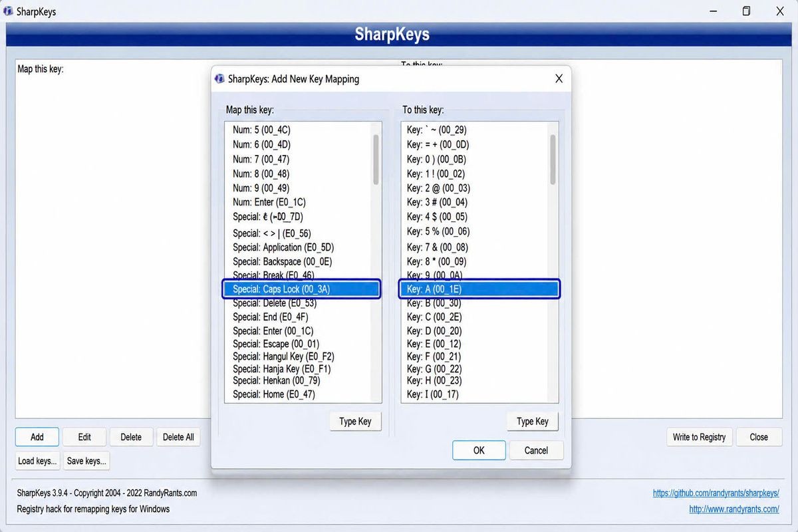This screenshot has width=798, height=532.
Task: Select Key: A (00_1E) in right list
Action: [479, 289]
